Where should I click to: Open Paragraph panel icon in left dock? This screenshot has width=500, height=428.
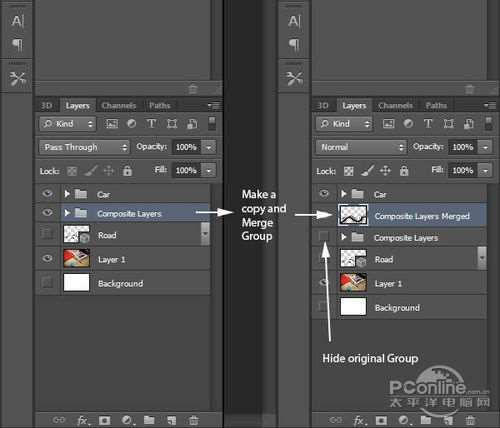(x=17, y=44)
